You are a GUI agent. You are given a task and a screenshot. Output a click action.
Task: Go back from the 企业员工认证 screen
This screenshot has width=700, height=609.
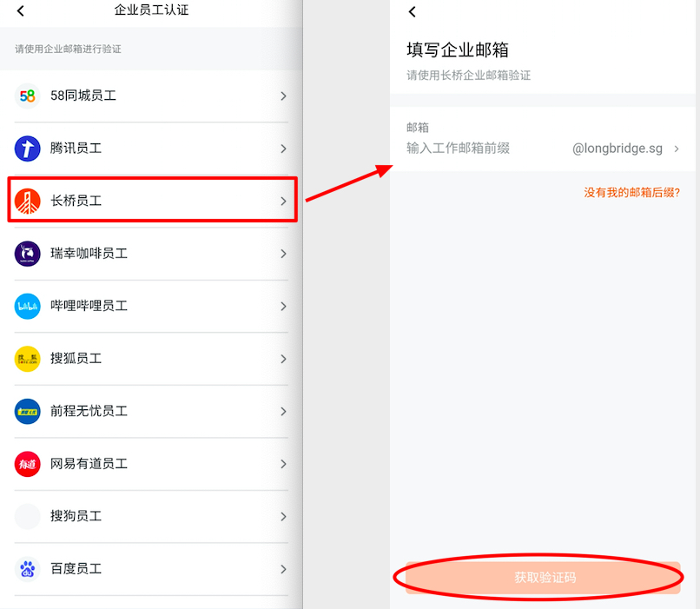(21, 10)
